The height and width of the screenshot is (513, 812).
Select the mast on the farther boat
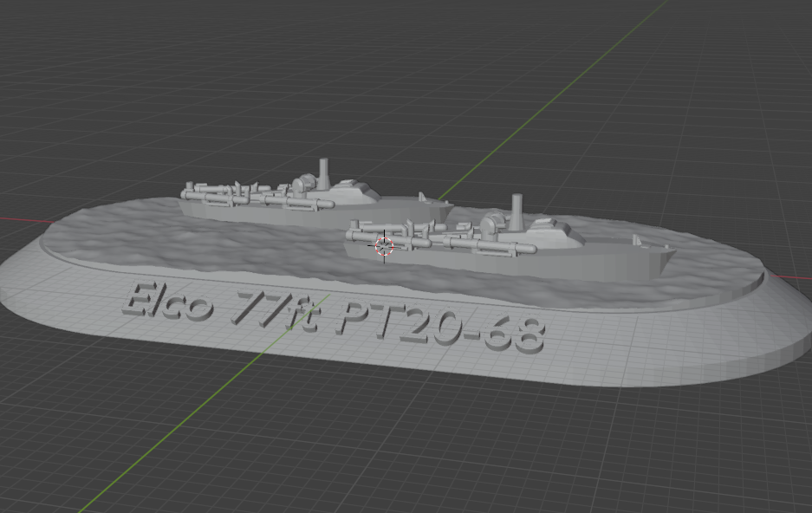[323, 174]
